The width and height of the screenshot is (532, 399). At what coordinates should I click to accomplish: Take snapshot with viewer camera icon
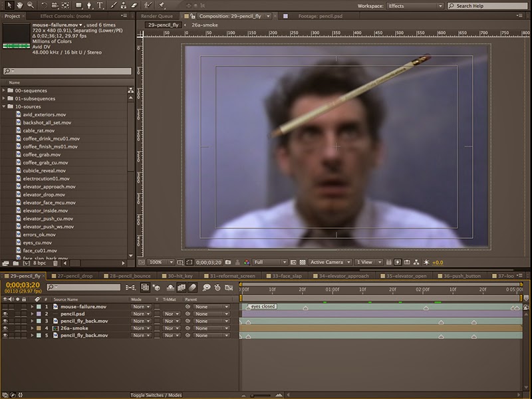228,263
